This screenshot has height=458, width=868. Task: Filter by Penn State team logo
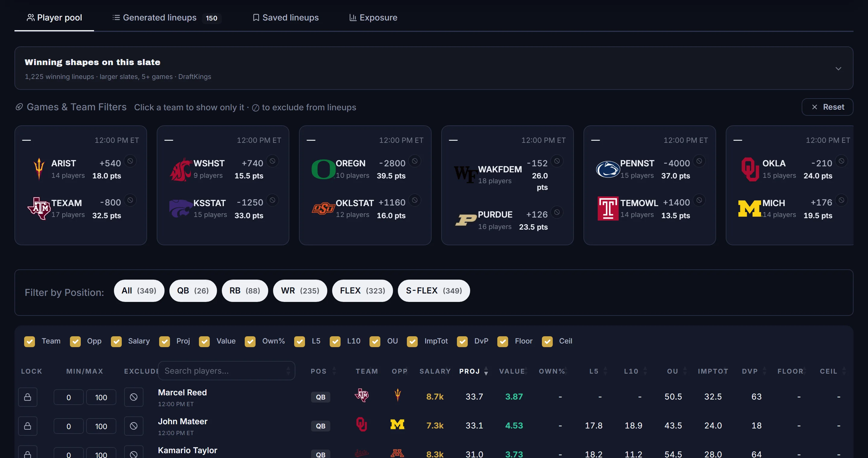[x=608, y=169]
